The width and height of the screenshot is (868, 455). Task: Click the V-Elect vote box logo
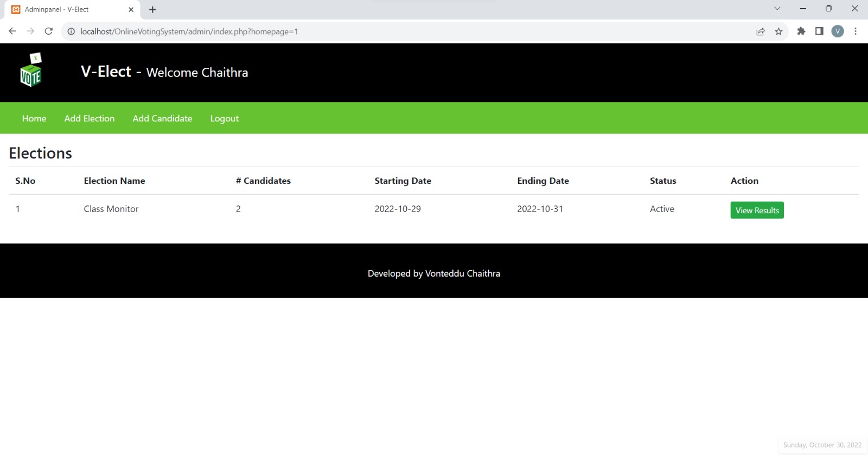pyautogui.click(x=31, y=70)
